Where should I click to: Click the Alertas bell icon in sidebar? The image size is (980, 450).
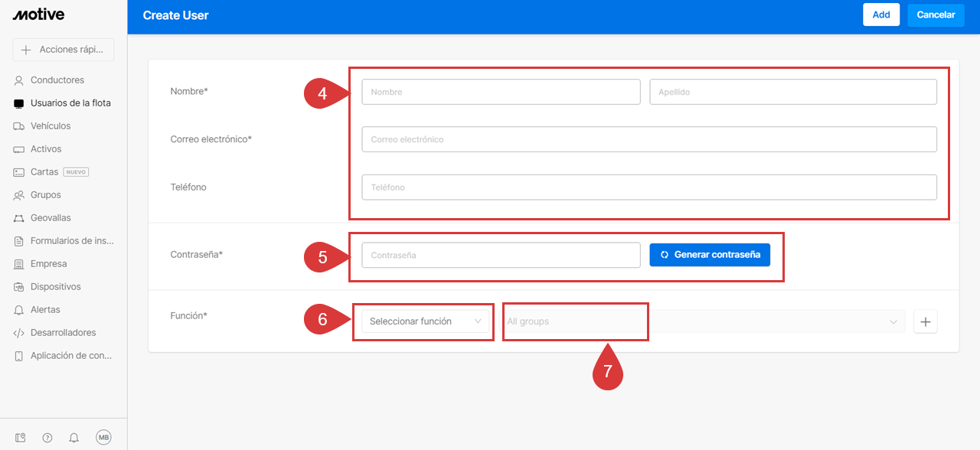point(19,310)
